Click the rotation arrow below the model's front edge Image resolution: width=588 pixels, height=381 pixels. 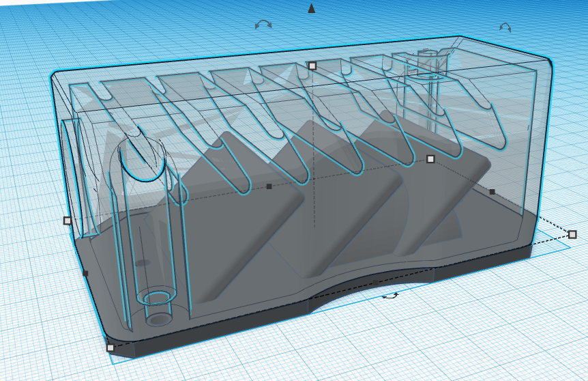point(390,296)
